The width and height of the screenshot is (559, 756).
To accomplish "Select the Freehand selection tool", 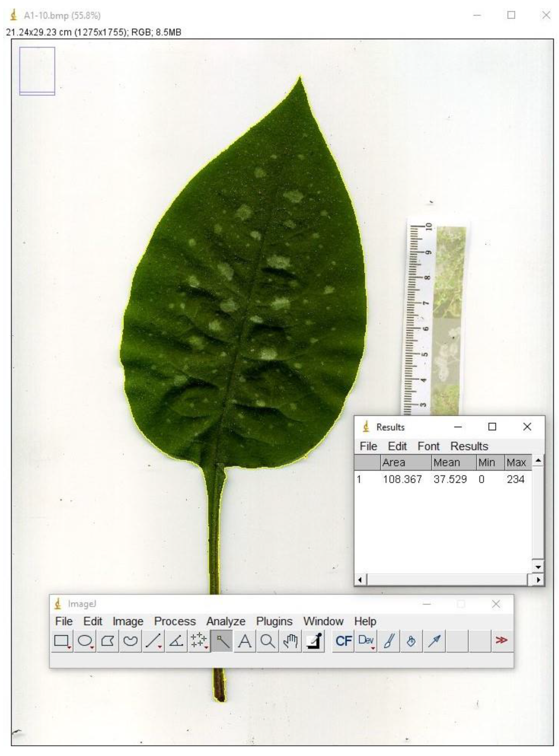I will coord(130,641).
